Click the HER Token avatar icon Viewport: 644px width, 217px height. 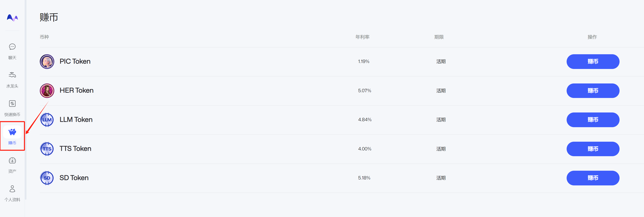47,91
